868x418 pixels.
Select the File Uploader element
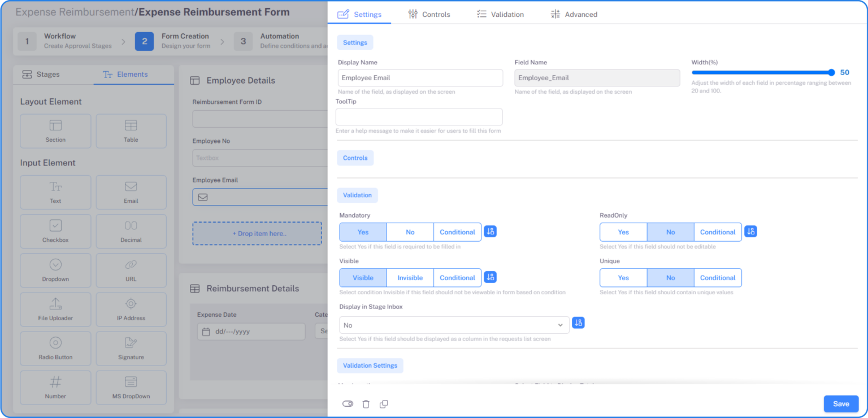pos(55,310)
